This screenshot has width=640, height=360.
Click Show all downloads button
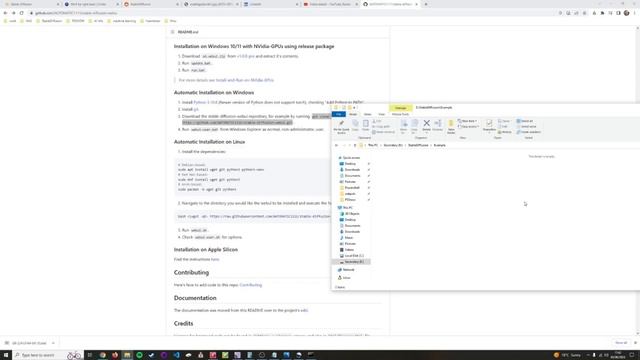621,343
